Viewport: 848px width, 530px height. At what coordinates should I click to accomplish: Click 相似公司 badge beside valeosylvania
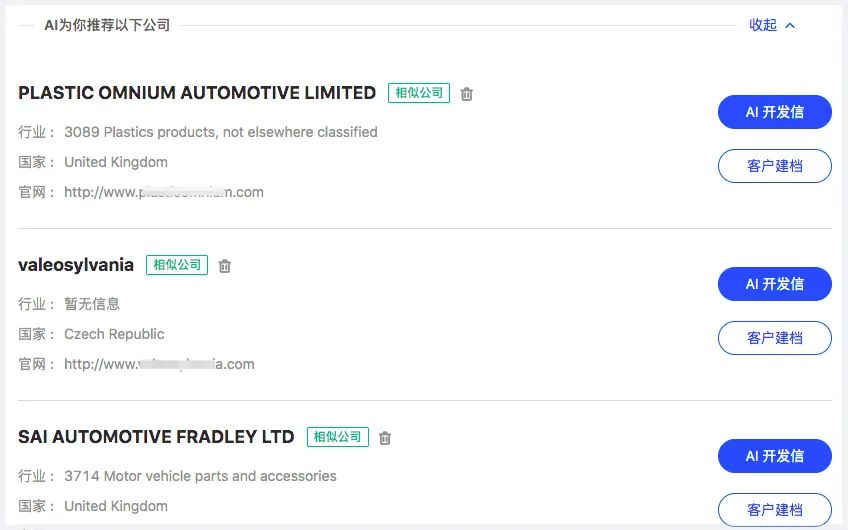pos(177,265)
